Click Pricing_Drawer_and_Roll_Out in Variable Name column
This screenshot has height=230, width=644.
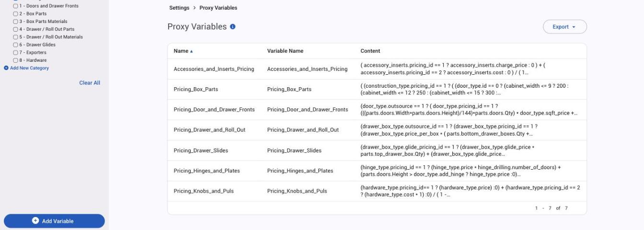(x=303, y=130)
